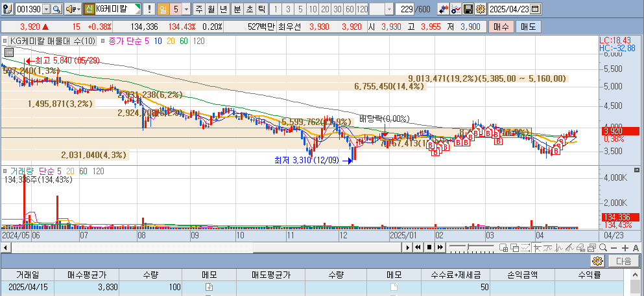Switch to the 년 yearly chart
This screenshot has width=644, height=296.
point(223,8)
